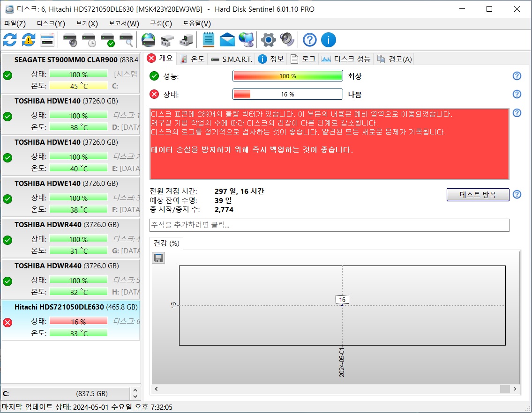The image size is (532, 413).
Task: Switch to the S.M.A.R.T. tab
Action: [232, 59]
